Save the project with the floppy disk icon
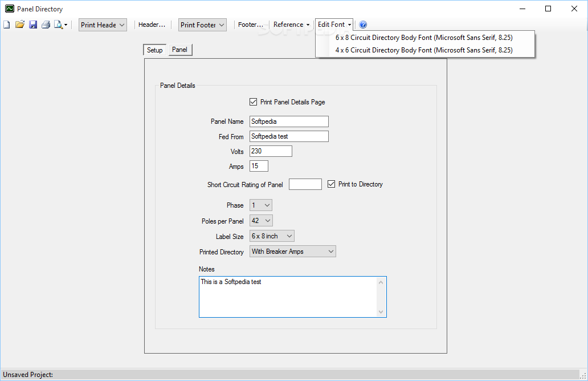Viewport: 588px width, 381px height. coord(33,25)
